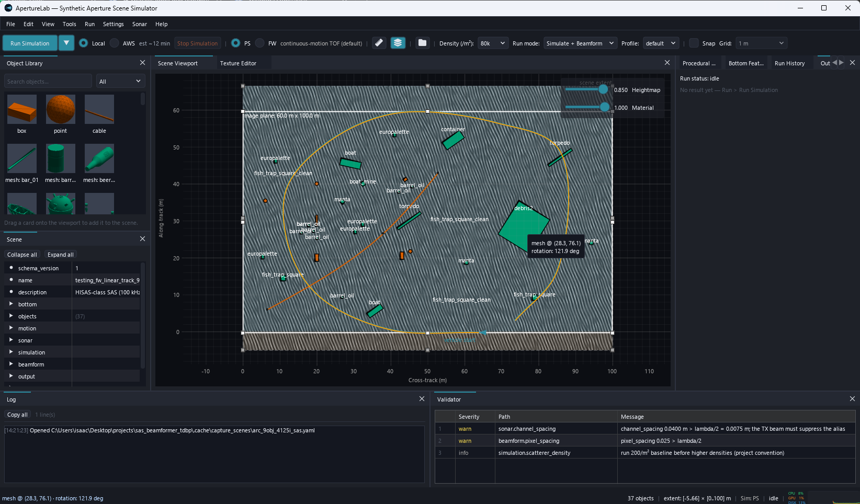Open the Profile default dropdown
Image resolution: width=860 pixels, height=504 pixels.
[661, 43]
